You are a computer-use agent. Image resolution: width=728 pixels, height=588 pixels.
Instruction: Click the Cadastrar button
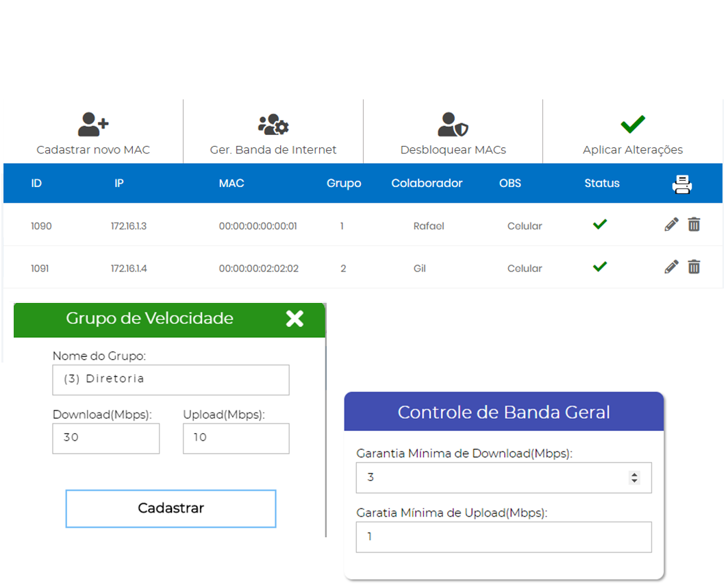pyautogui.click(x=171, y=509)
